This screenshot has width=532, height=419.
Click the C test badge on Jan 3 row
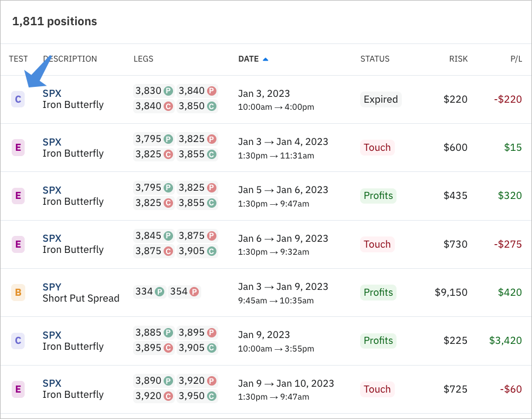click(x=18, y=99)
